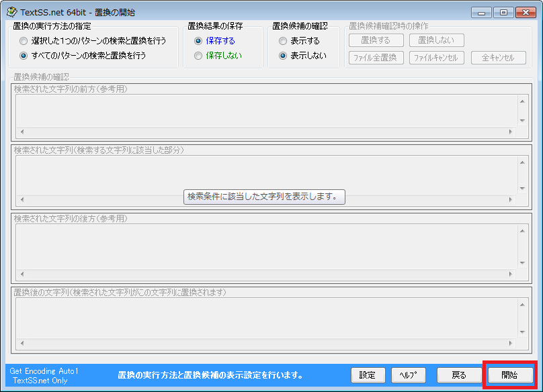Click right arrow in 後方(参考用) box scrollbar
This screenshot has width=543, height=392.
(x=511, y=274)
